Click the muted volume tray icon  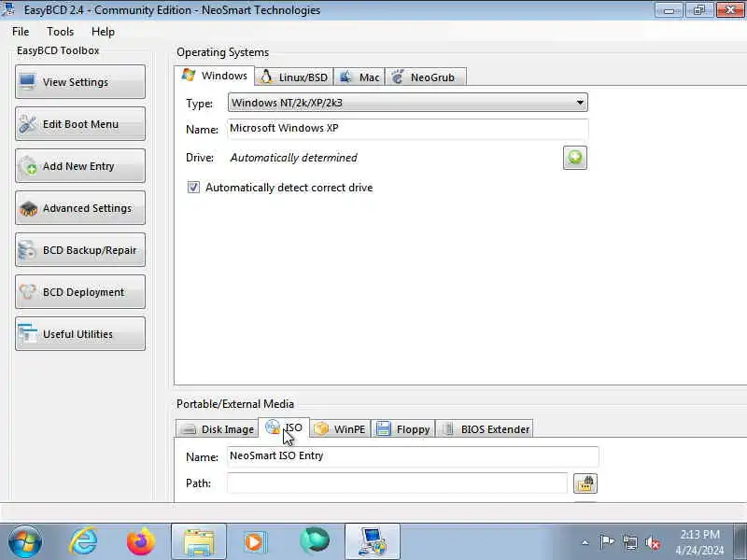coord(653,542)
